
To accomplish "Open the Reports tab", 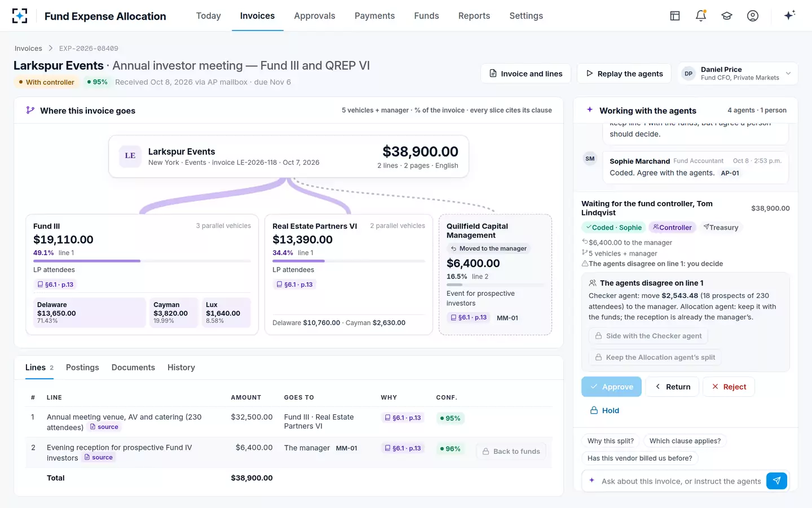I will [474, 16].
